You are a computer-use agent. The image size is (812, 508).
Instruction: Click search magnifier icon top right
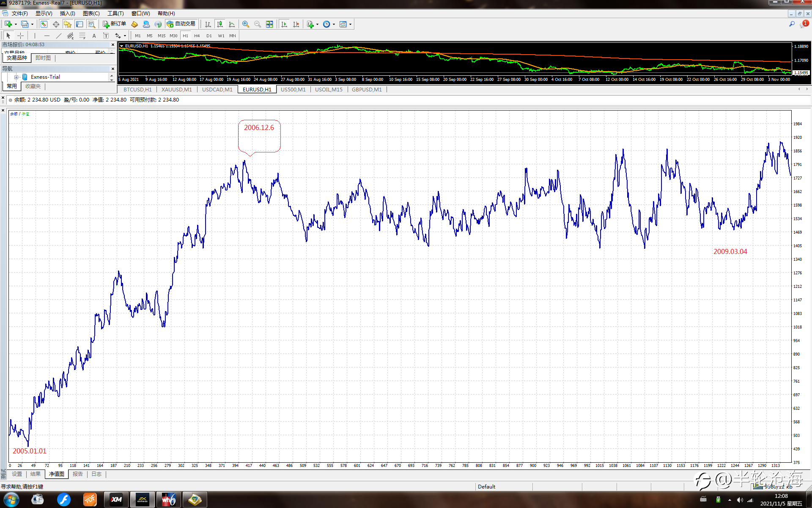[x=792, y=24]
